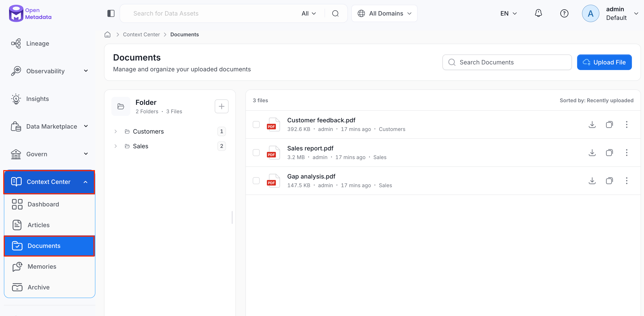Open the EN language dropdown
Screen dimensions: 644x316
pyautogui.click(x=508, y=14)
